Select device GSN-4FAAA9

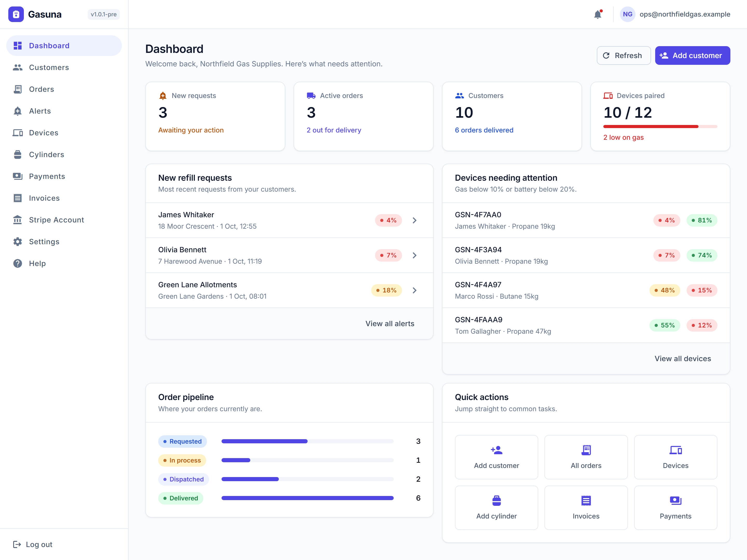coord(586,325)
